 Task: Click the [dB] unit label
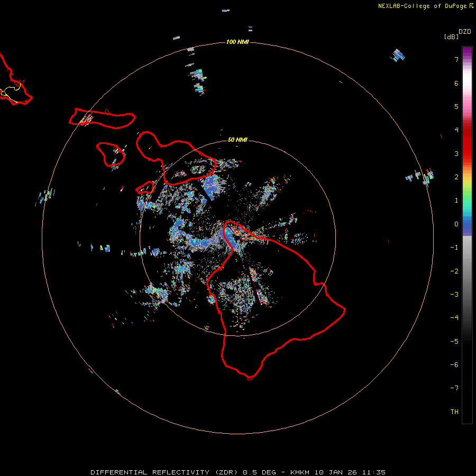pyautogui.click(x=452, y=36)
